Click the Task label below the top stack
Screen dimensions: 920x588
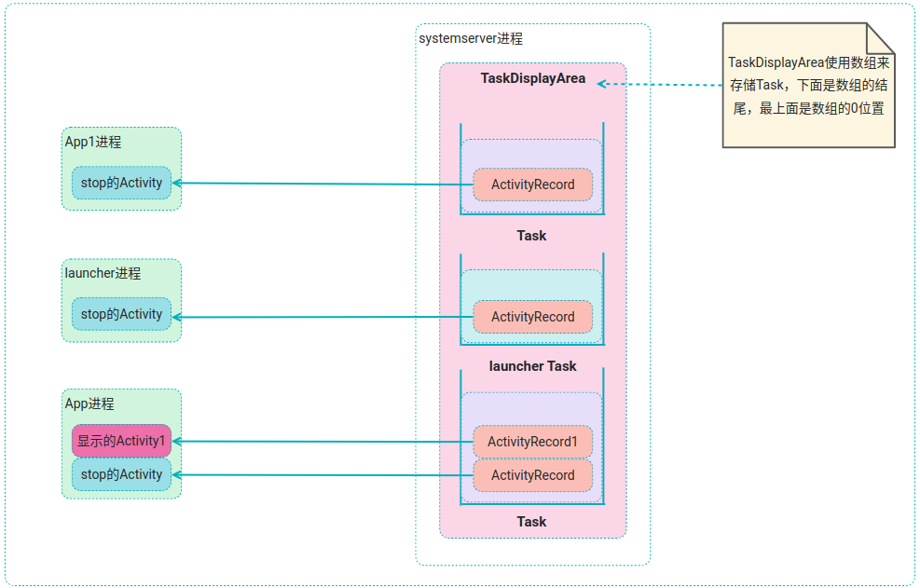click(531, 236)
